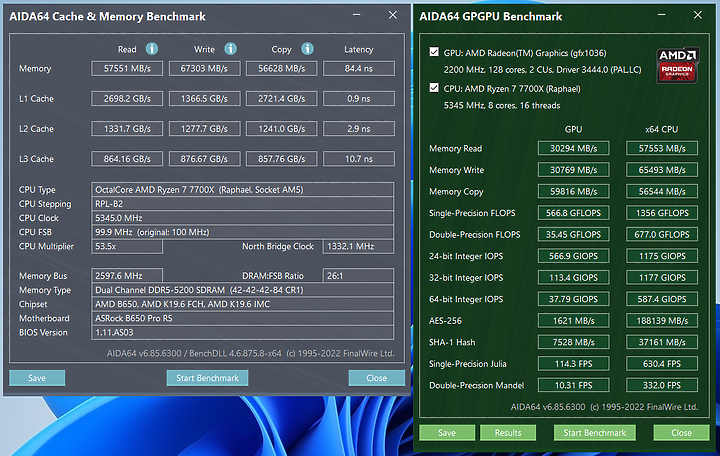
Task: Start Benchmark in GPGPU window
Action: point(595,433)
